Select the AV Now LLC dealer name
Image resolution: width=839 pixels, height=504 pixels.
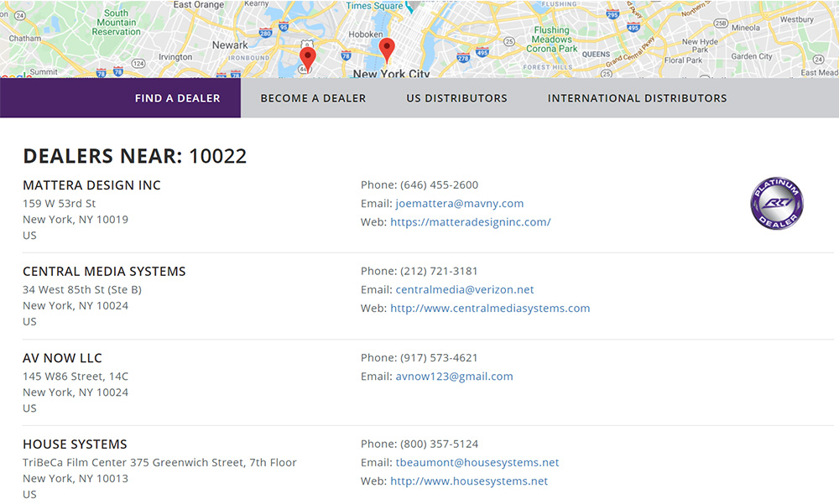pyautogui.click(x=62, y=358)
